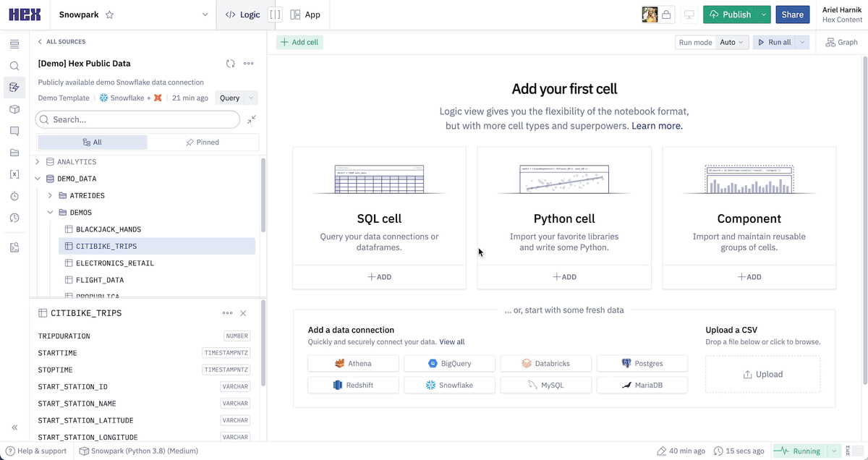868x460 pixels.
Task: Open Help & support
Action: 36,451
